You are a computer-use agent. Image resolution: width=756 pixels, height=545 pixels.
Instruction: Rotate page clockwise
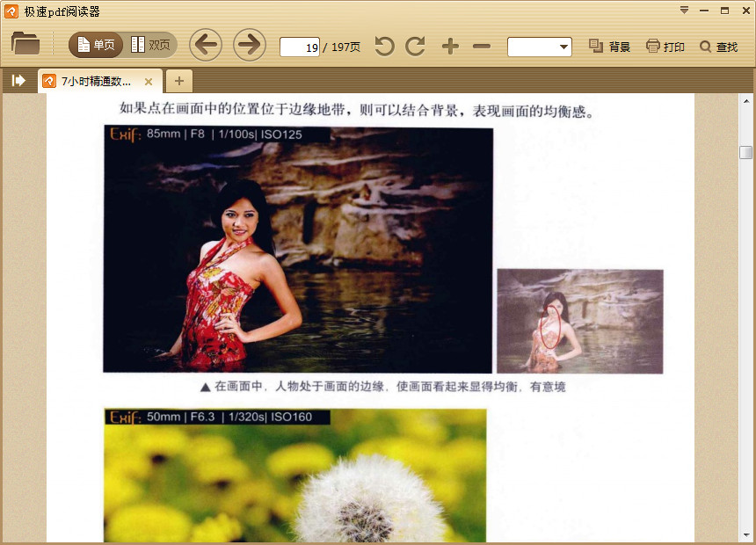(416, 47)
